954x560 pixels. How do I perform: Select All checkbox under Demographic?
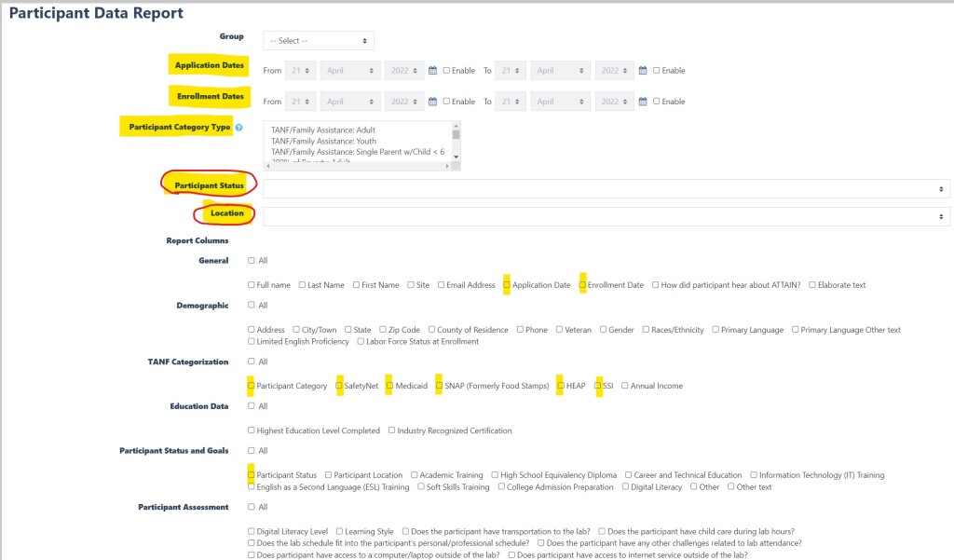click(252, 306)
